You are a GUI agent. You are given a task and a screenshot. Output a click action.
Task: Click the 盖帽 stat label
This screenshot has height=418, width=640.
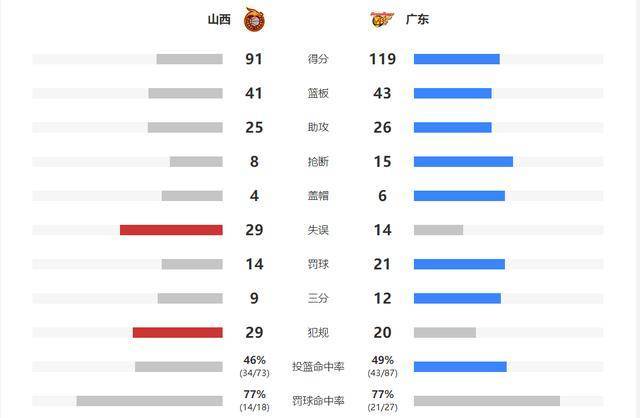pos(318,196)
